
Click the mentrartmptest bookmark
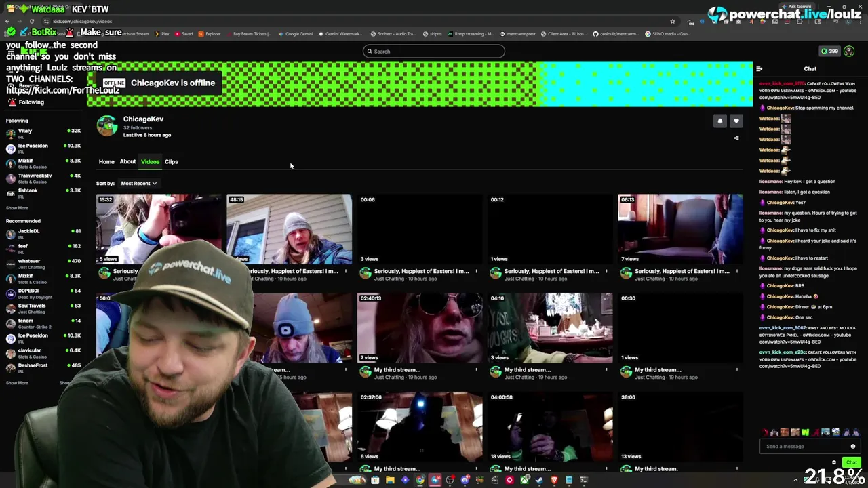517,34
